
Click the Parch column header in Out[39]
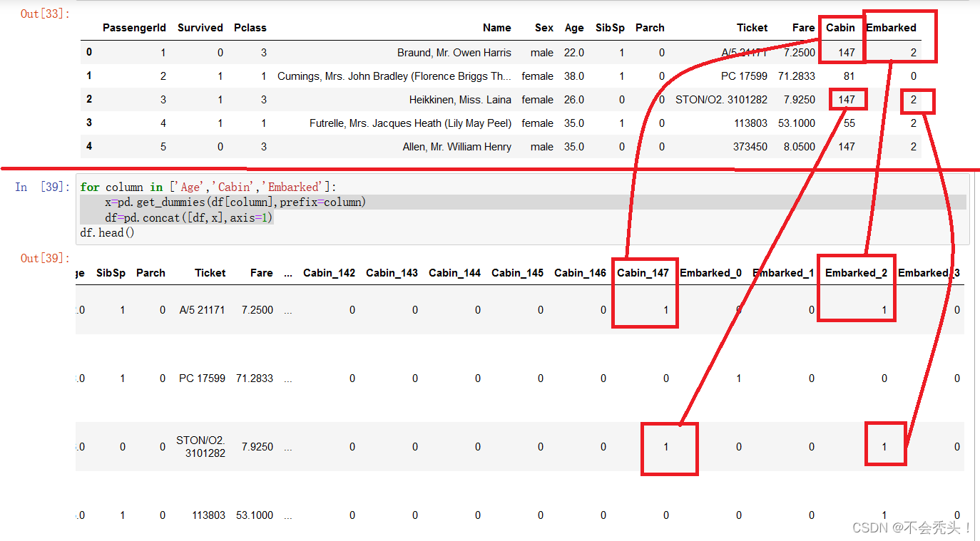click(x=150, y=273)
